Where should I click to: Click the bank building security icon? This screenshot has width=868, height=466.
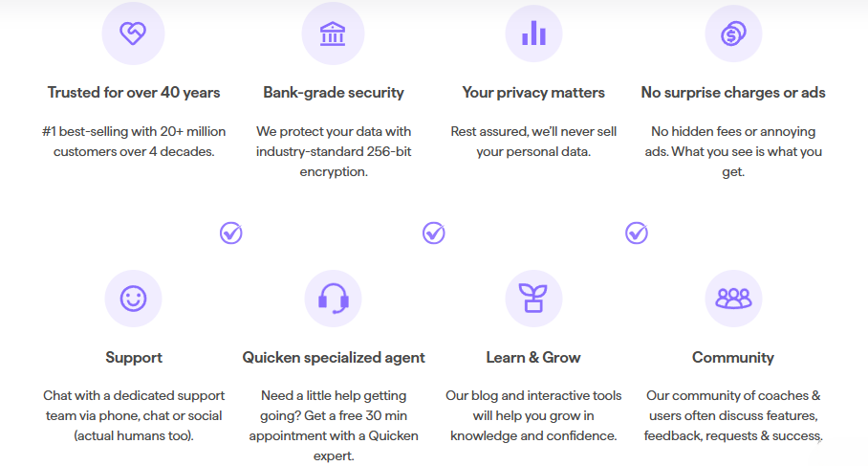pyautogui.click(x=333, y=33)
